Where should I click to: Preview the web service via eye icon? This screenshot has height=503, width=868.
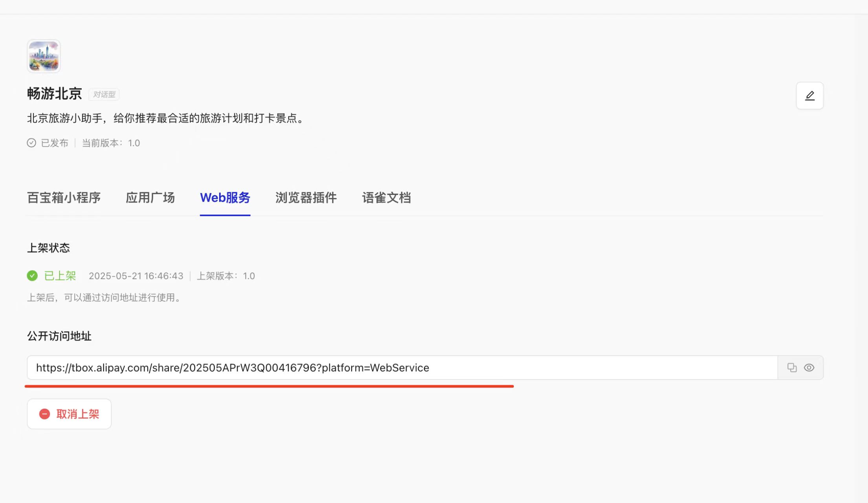point(809,367)
